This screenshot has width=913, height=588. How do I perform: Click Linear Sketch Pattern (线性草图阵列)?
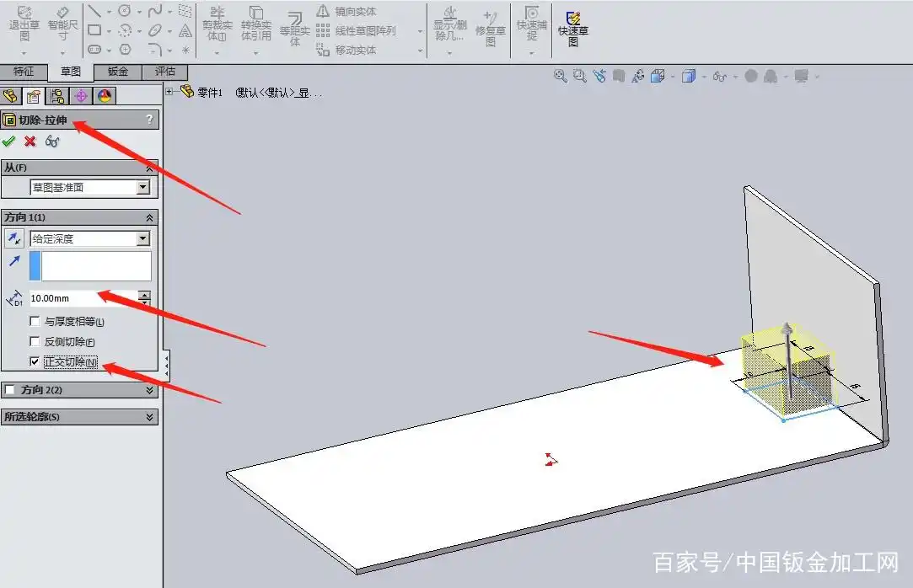357,30
